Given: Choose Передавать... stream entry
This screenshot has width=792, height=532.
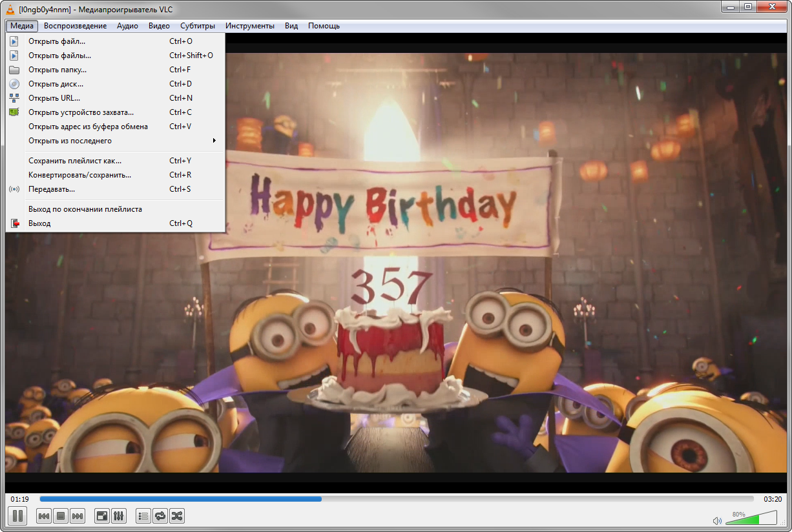Looking at the screenshot, I should (115, 189).
